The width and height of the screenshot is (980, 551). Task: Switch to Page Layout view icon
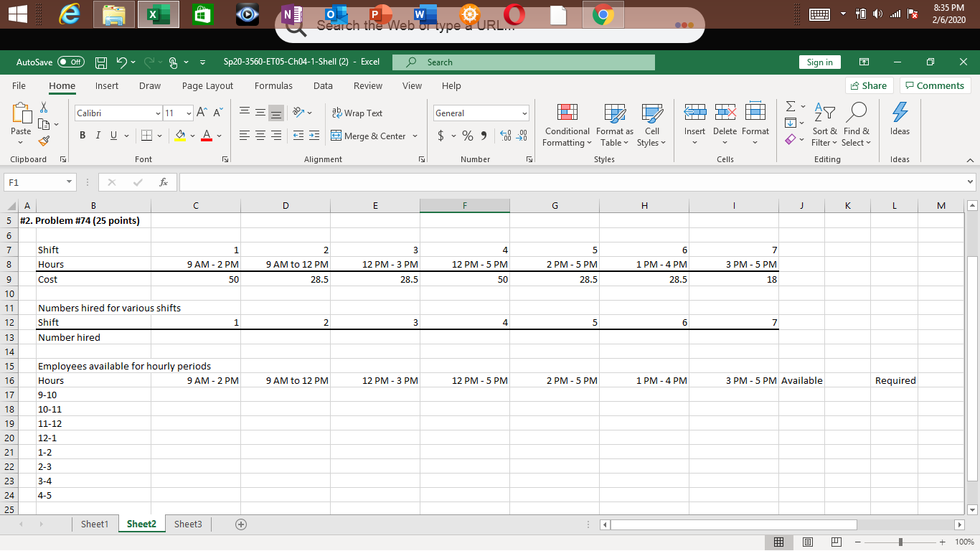pos(806,542)
